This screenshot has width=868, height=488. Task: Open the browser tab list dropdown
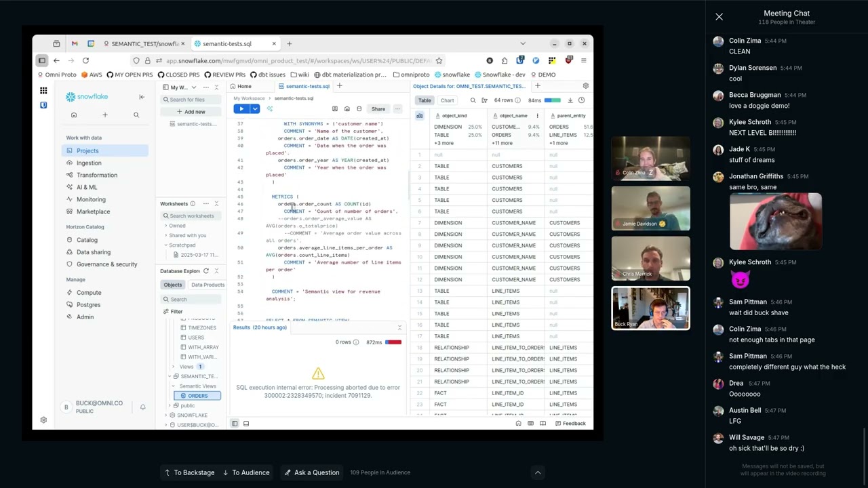522,44
